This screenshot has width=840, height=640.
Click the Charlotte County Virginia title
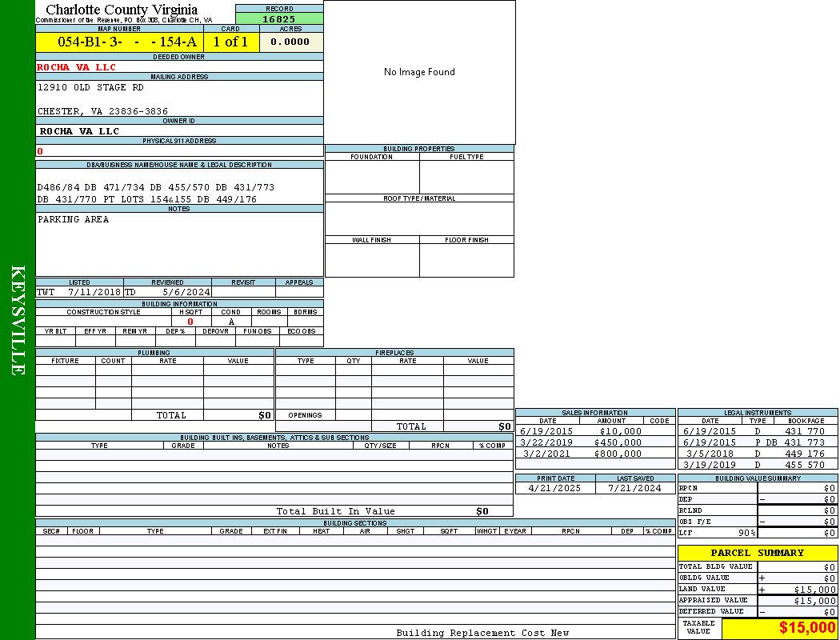[x=122, y=10]
